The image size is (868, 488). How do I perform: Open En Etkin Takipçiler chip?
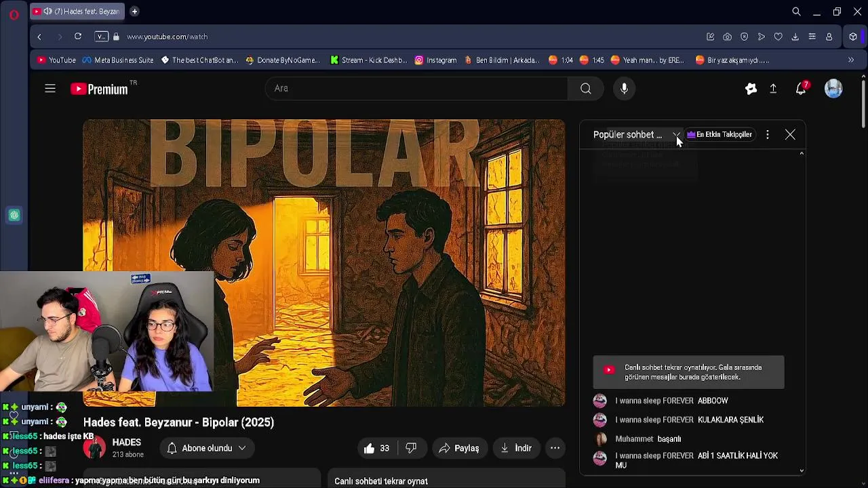[x=719, y=134]
